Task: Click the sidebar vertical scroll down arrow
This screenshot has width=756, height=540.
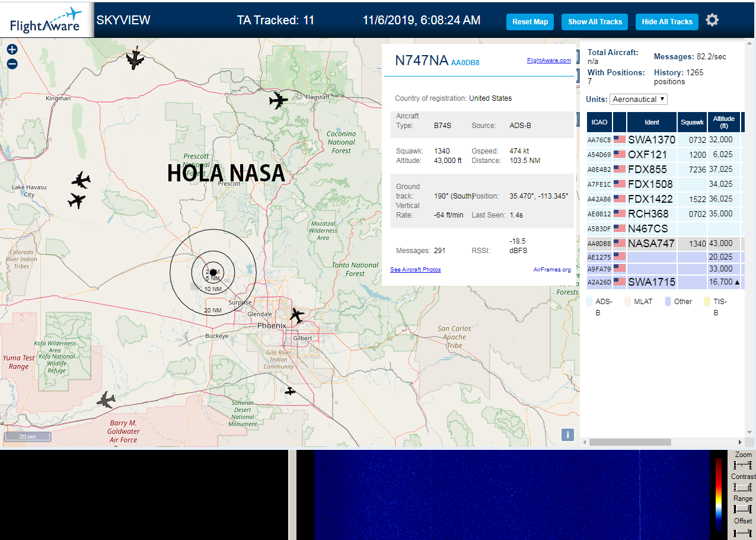Action: (750, 432)
